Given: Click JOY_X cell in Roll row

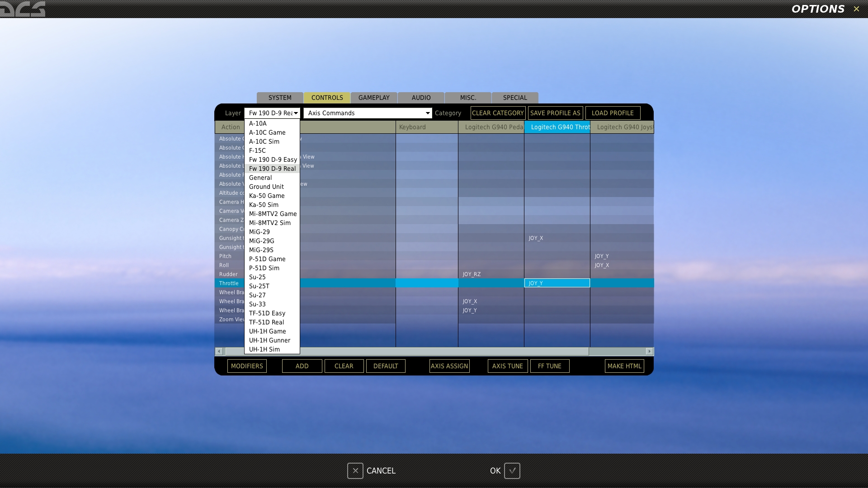Looking at the screenshot, I should 622,265.
